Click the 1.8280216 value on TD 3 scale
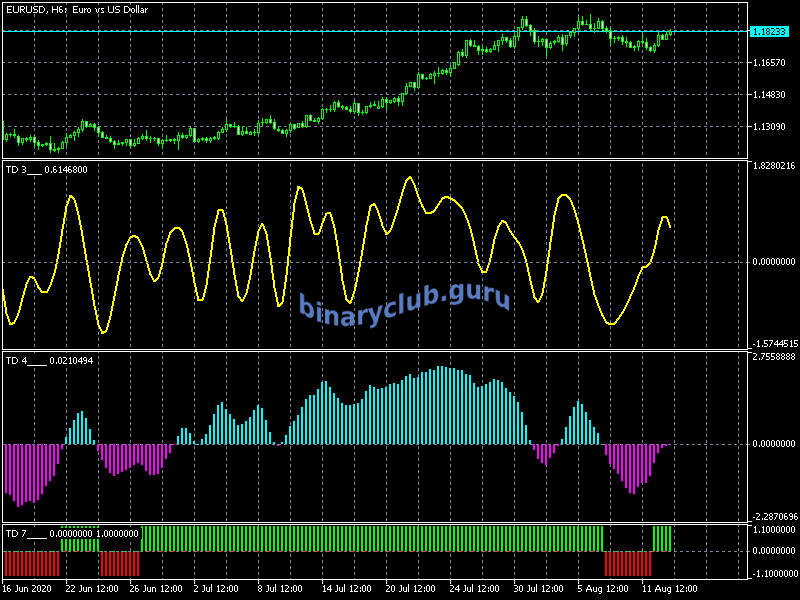The height and width of the screenshot is (600, 800). coord(773,166)
